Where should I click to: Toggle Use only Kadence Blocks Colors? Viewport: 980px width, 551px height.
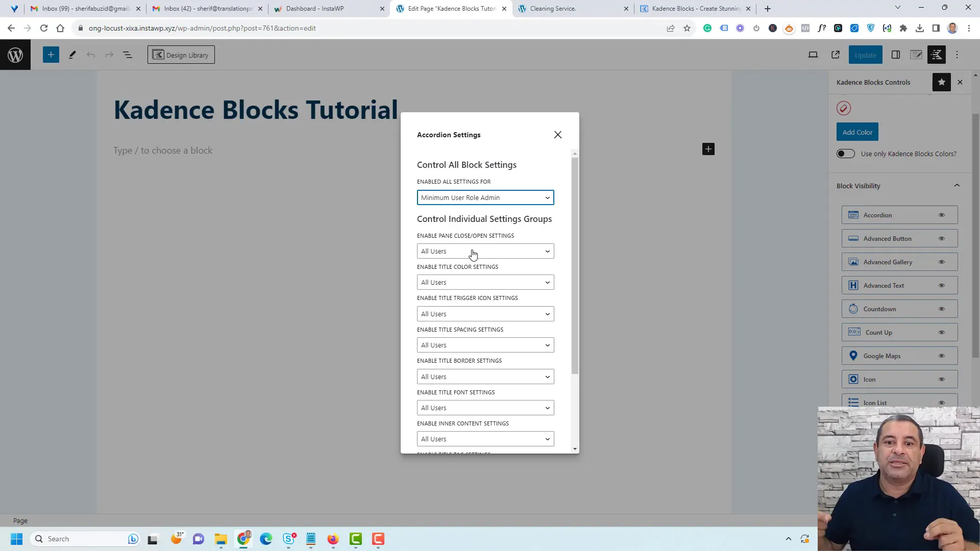(846, 154)
